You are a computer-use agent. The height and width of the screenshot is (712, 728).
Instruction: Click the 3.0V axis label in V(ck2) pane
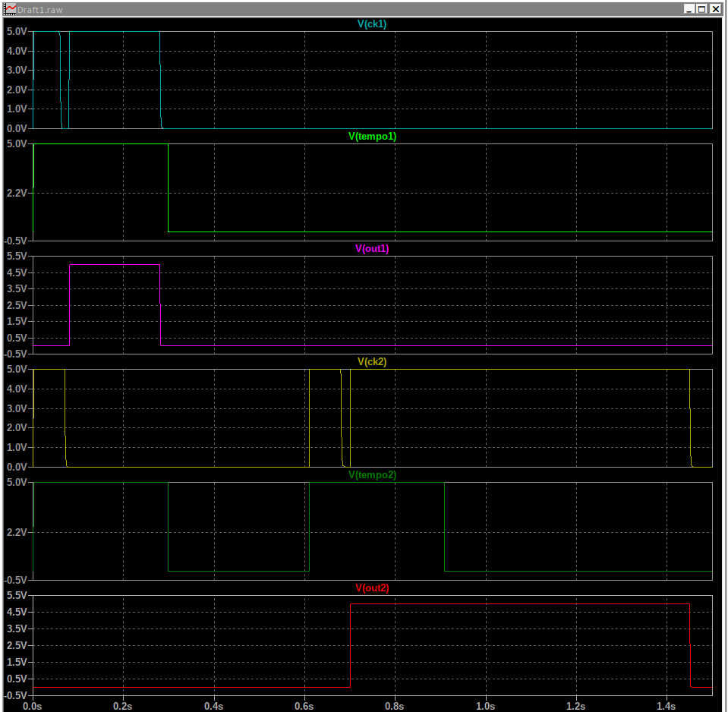(x=17, y=408)
